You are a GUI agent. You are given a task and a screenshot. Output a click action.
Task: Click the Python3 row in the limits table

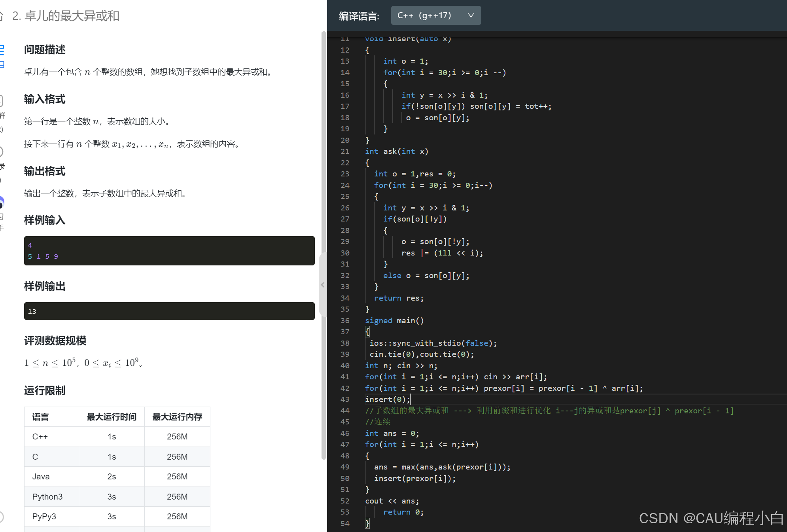click(47, 497)
